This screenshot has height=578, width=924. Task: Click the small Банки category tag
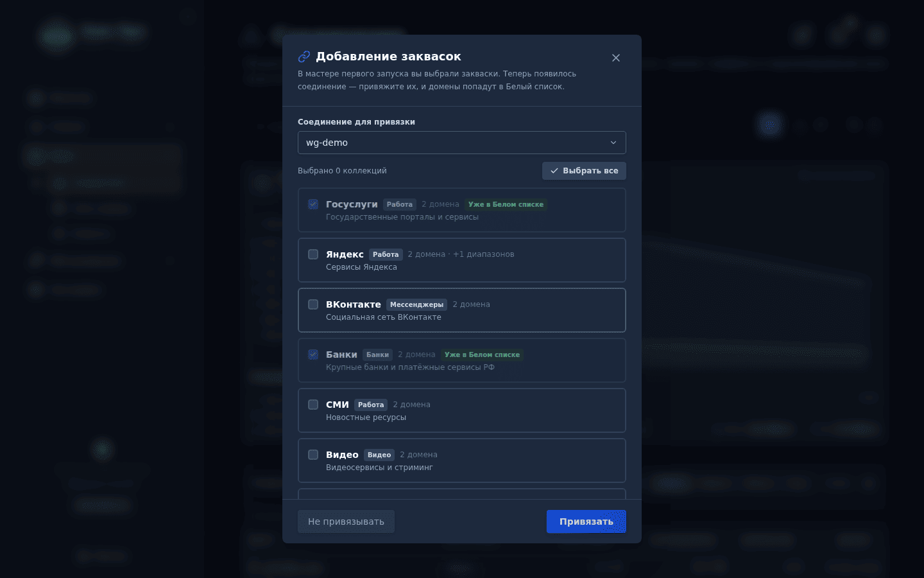click(377, 355)
